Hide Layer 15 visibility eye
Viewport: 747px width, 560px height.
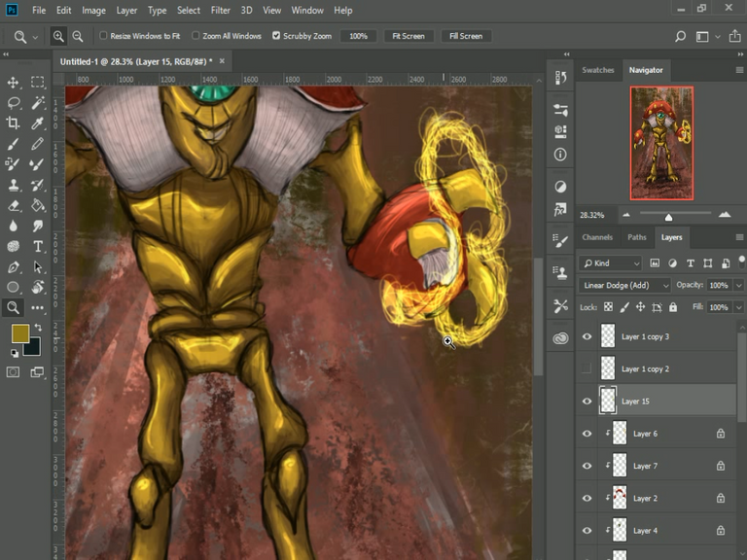[587, 401]
